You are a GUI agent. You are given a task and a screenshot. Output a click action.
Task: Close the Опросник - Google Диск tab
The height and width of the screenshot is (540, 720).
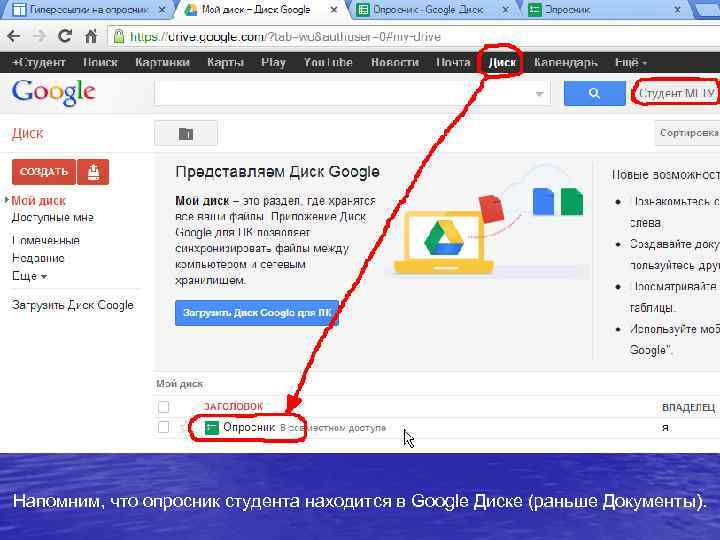point(505,10)
